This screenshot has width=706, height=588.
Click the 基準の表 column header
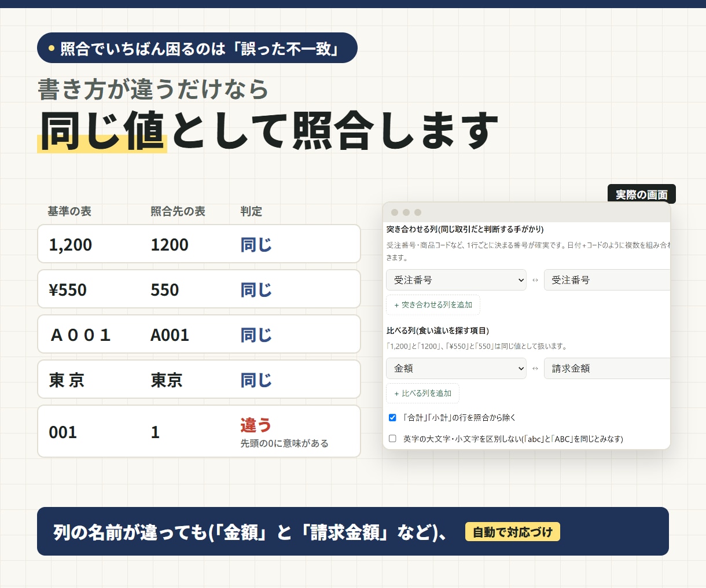pyautogui.click(x=69, y=211)
